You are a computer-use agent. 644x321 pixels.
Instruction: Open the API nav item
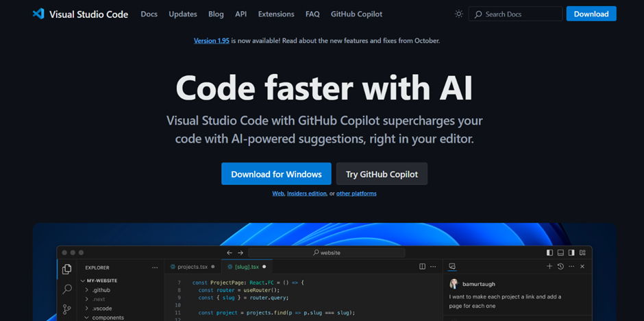241,14
